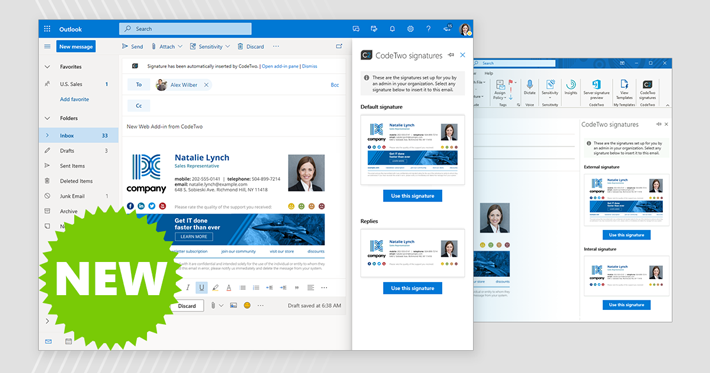Open the Attach dropdown in the top toolbar

(167, 46)
